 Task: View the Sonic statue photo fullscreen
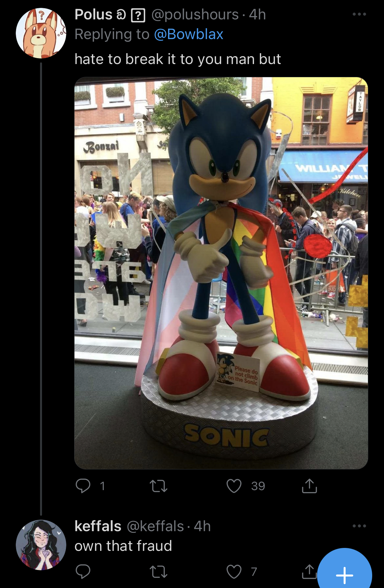pos(221,273)
